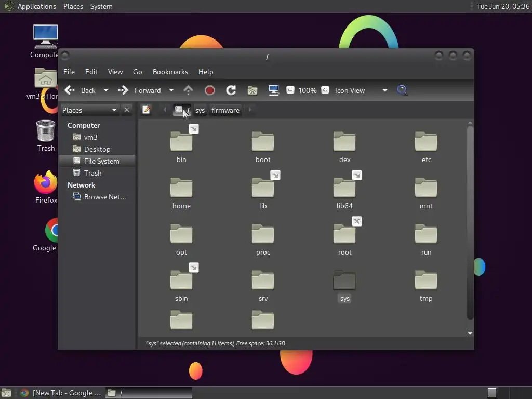Image resolution: width=532 pixels, height=399 pixels.
Task: Open the run folder
Action: 426,234
